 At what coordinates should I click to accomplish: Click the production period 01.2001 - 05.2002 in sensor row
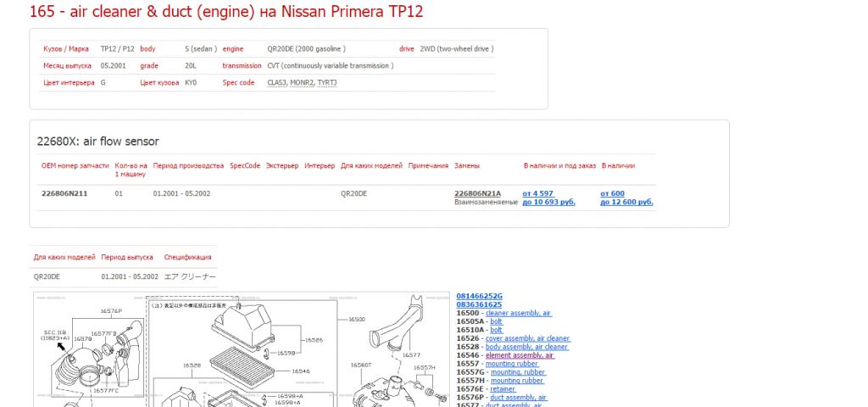point(181,193)
